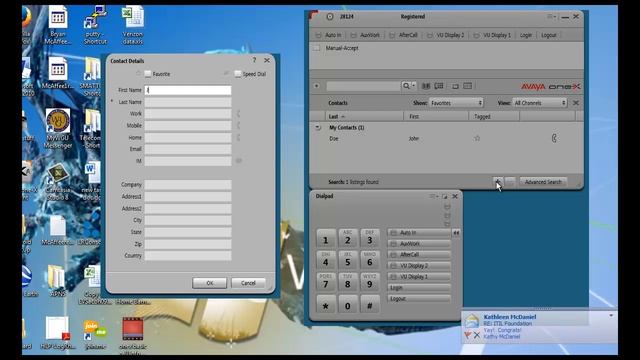Open the Dialpad window menu dropdown
640x360 pixels.
434,196
